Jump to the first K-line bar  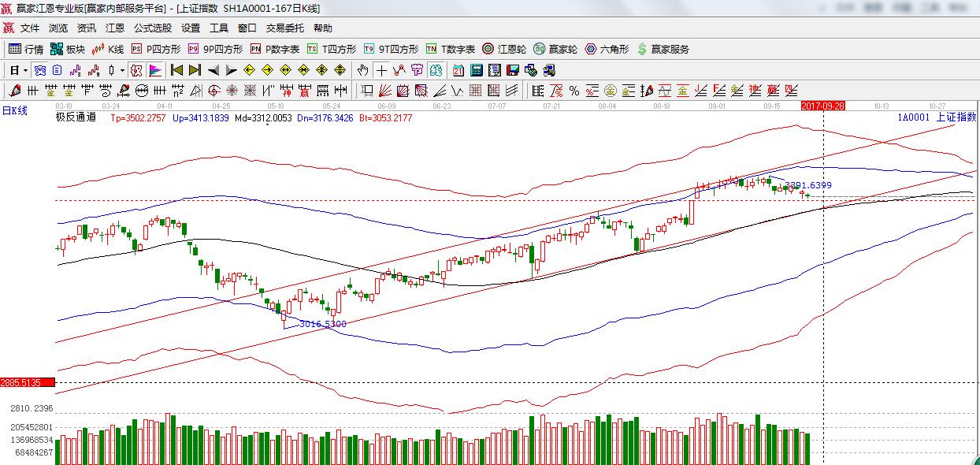coord(177,70)
